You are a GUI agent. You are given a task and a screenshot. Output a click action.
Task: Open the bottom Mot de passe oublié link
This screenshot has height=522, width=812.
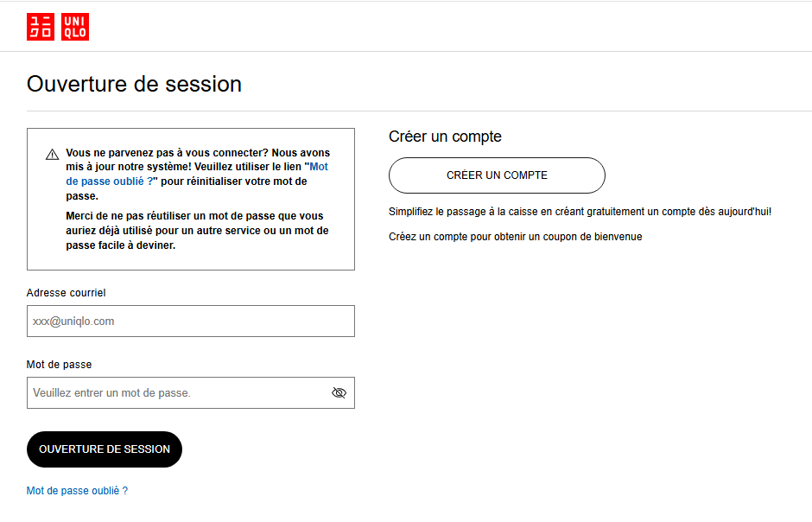(x=77, y=491)
